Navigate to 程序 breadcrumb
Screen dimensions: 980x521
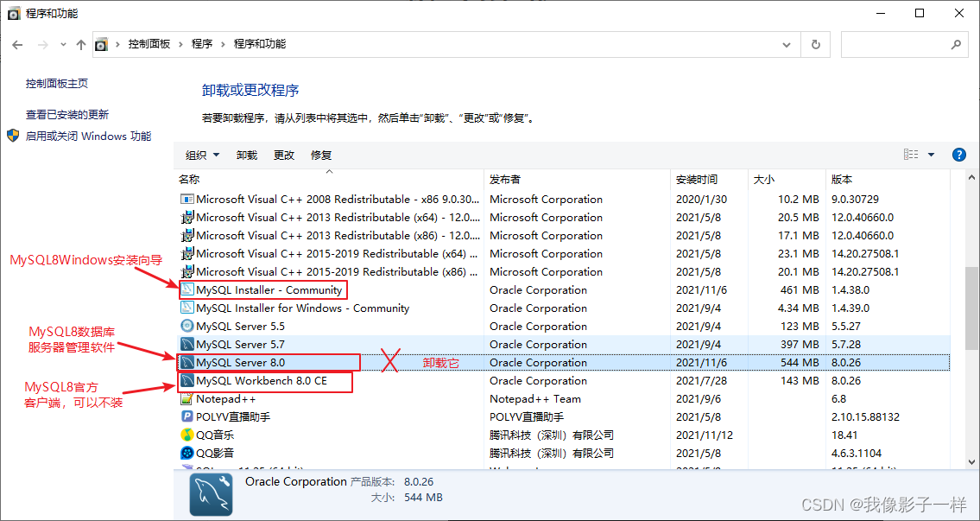(202, 44)
